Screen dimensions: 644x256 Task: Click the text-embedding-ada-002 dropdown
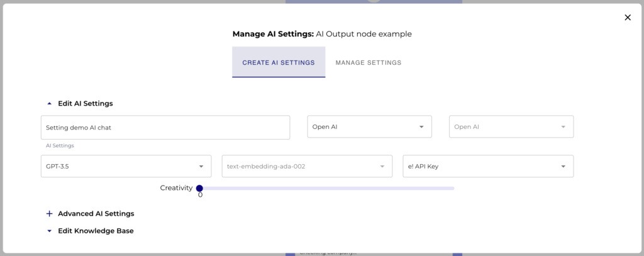coord(307,167)
